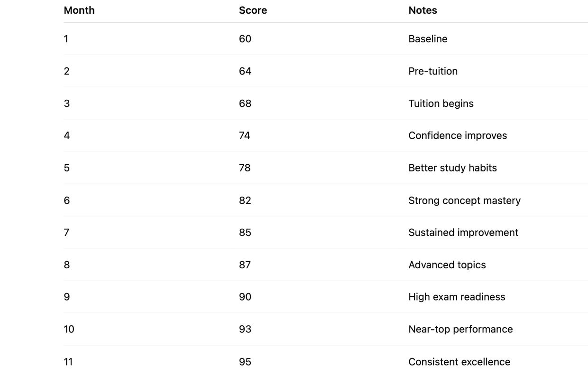Click the Advanced topics note
This screenshot has width=588, height=377.
(447, 265)
